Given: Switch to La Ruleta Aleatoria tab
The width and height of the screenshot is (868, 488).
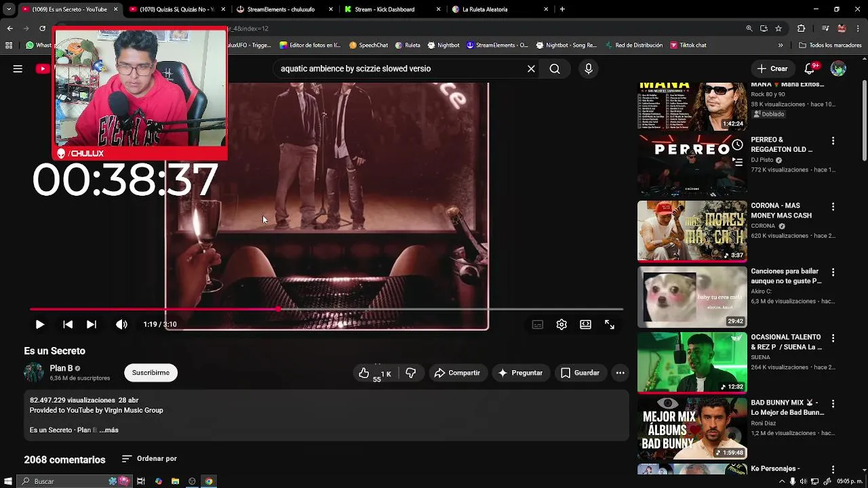Looking at the screenshot, I should [500, 9].
